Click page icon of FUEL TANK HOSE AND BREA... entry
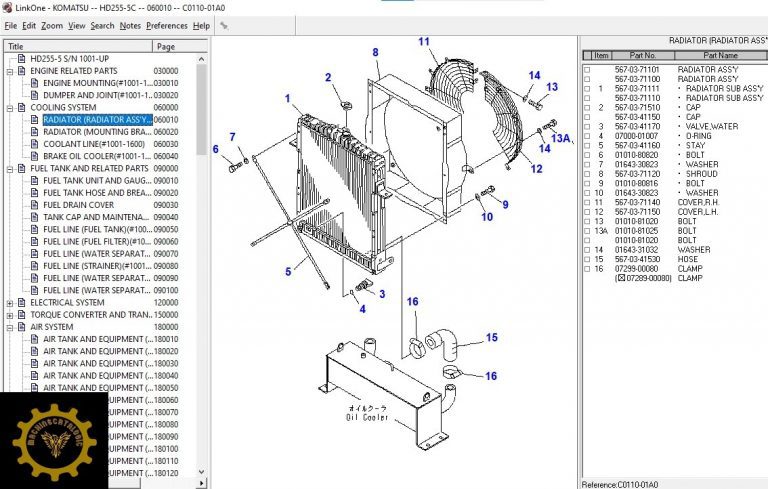Viewport: 768px width, 489px height. [34, 193]
